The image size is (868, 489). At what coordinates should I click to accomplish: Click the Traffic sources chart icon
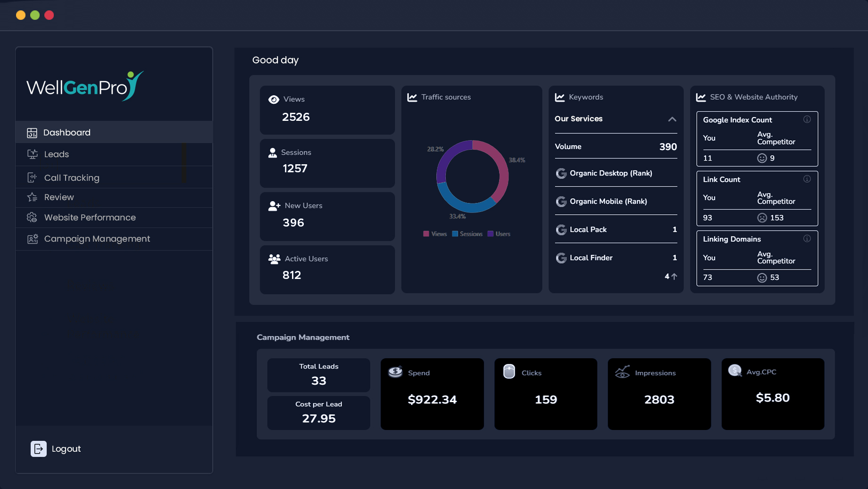pos(412,97)
